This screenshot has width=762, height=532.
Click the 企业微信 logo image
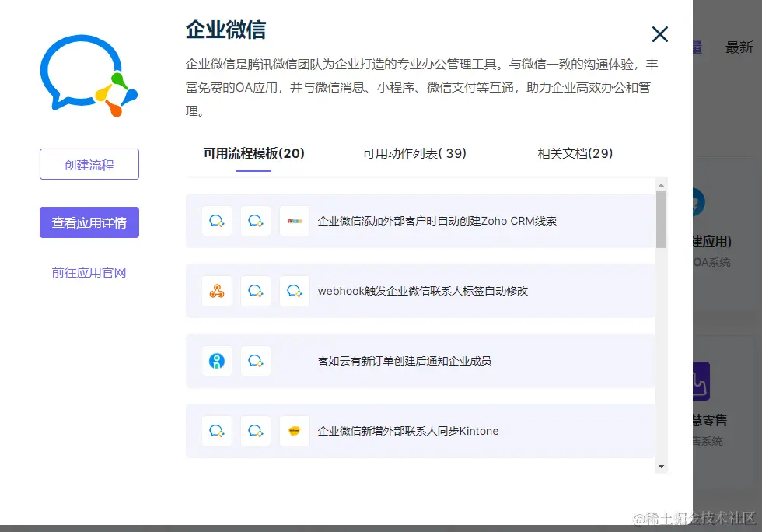tap(89, 76)
